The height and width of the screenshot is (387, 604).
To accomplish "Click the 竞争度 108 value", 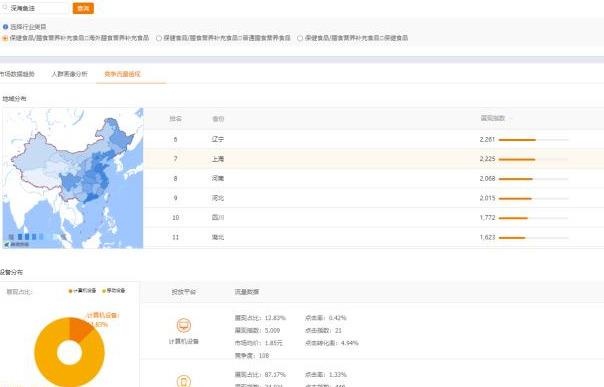I will coord(252,355).
